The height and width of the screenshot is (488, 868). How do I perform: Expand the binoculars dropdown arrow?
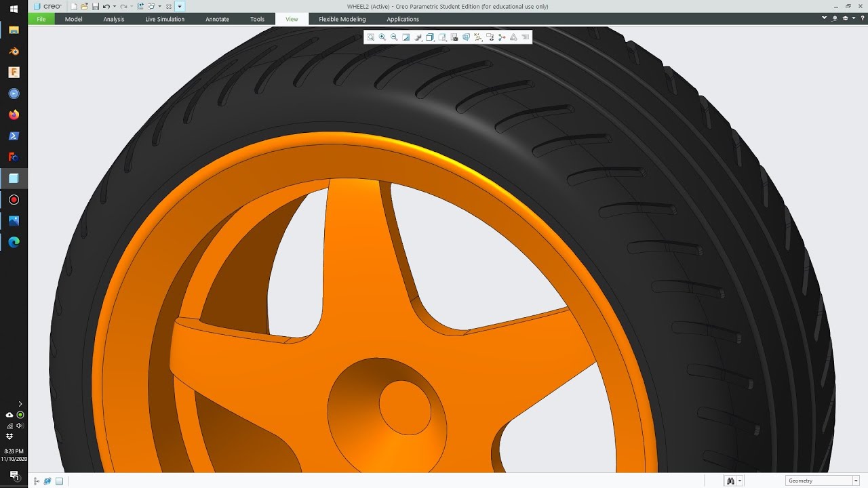pos(740,481)
